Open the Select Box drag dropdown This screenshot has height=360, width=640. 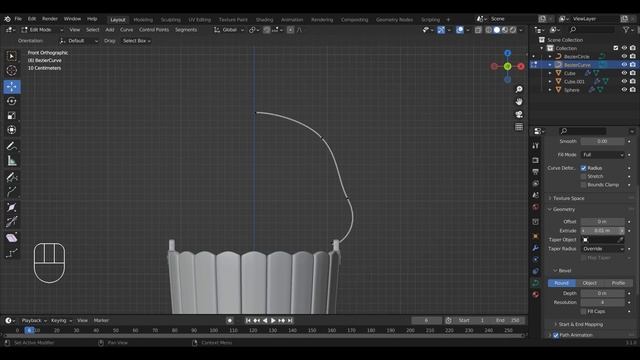coord(137,41)
